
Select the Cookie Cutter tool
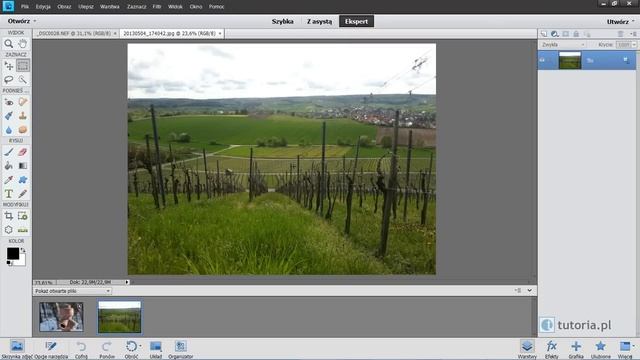click(9, 230)
